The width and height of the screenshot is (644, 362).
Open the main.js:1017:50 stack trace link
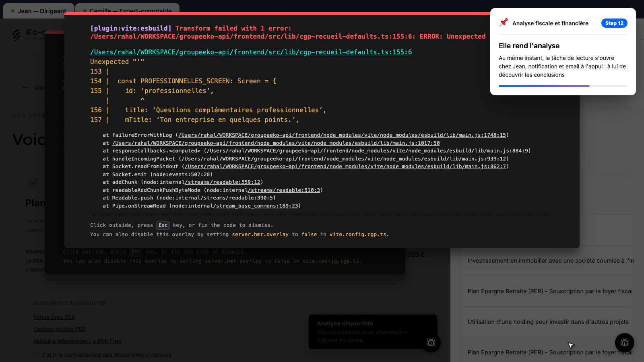276,143
